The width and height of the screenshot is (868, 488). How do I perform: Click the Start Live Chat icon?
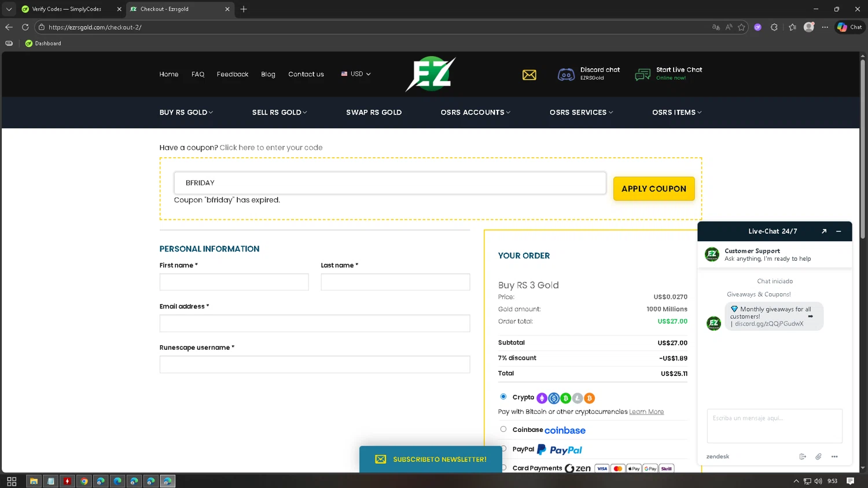pyautogui.click(x=642, y=75)
